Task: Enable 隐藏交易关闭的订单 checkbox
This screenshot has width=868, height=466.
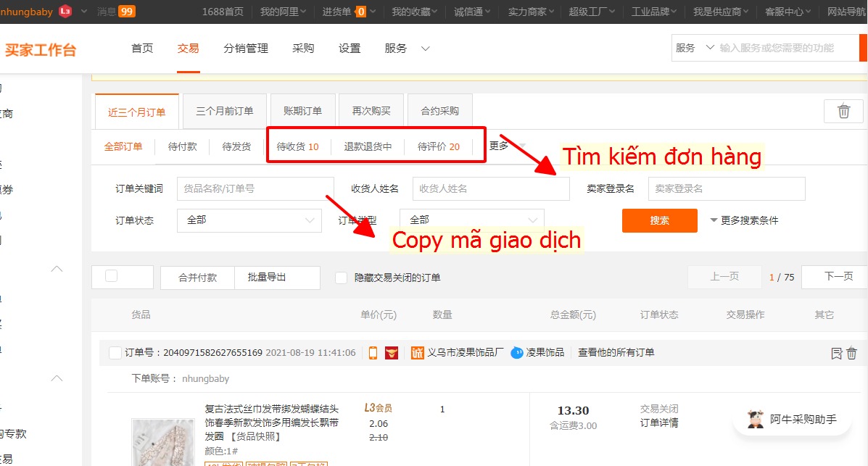Action: point(342,278)
